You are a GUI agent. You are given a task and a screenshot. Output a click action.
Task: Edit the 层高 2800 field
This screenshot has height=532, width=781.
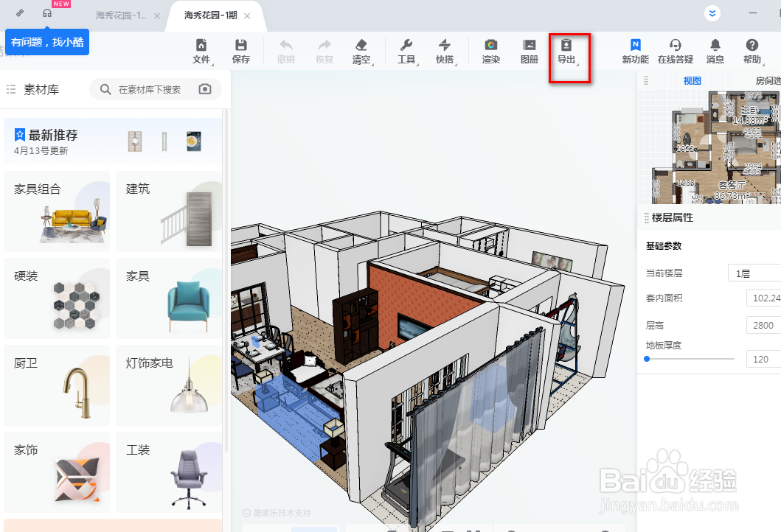(763, 325)
